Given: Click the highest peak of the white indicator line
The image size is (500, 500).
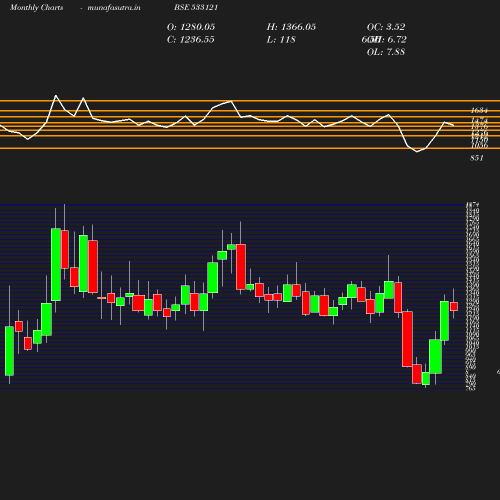Looking at the screenshot, I should click(56, 96).
